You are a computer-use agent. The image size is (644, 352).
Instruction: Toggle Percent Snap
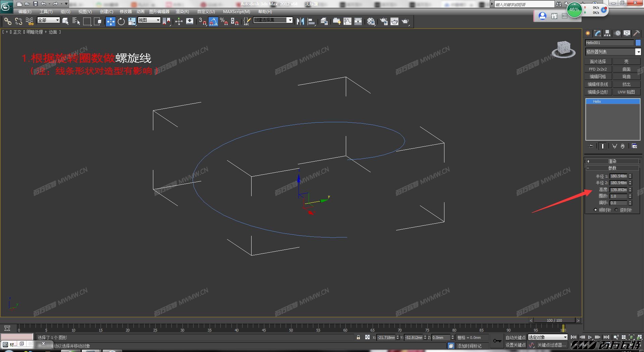coord(224,21)
